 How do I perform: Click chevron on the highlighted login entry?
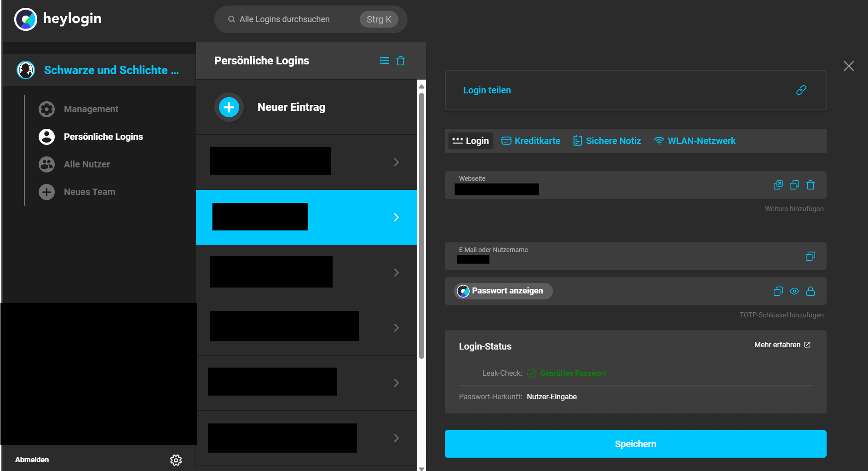pos(396,218)
